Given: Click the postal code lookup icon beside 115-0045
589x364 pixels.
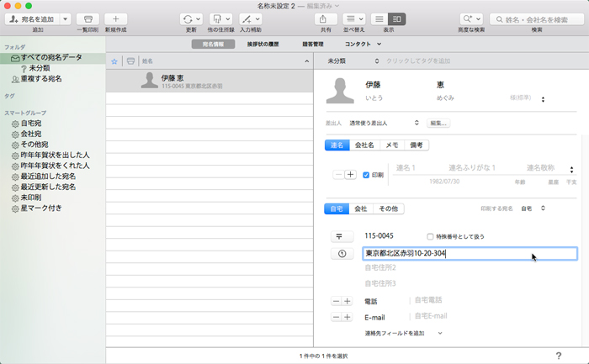Looking at the screenshot, I should 339,236.
